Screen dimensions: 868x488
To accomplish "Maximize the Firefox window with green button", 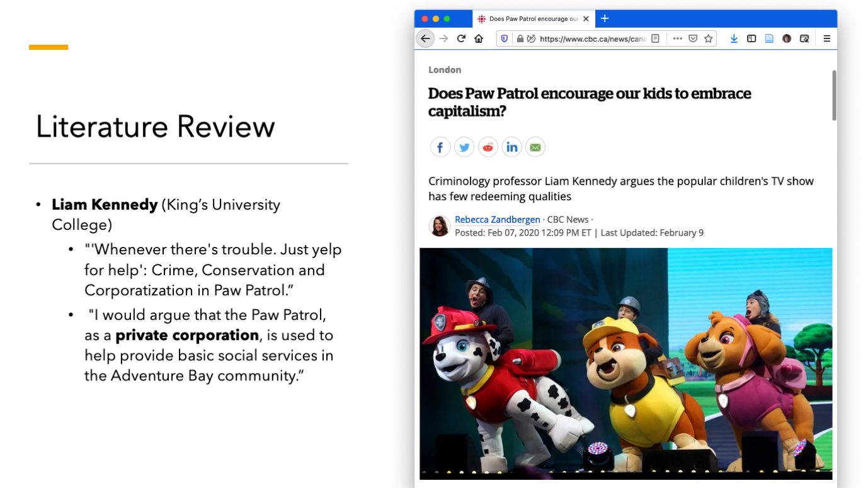I will pyautogui.click(x=447, y=19).
